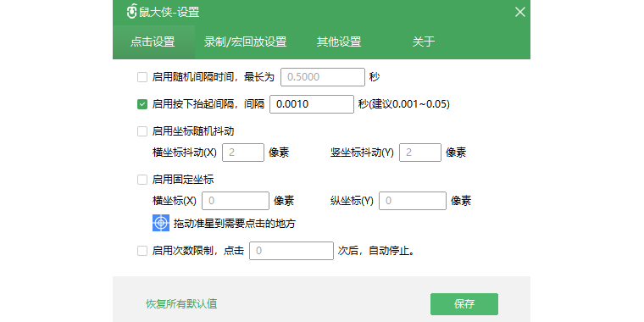Toggle 启用固定坐标 checkbox
Viewport: 644px width, 322px height.
click(142, 180)
